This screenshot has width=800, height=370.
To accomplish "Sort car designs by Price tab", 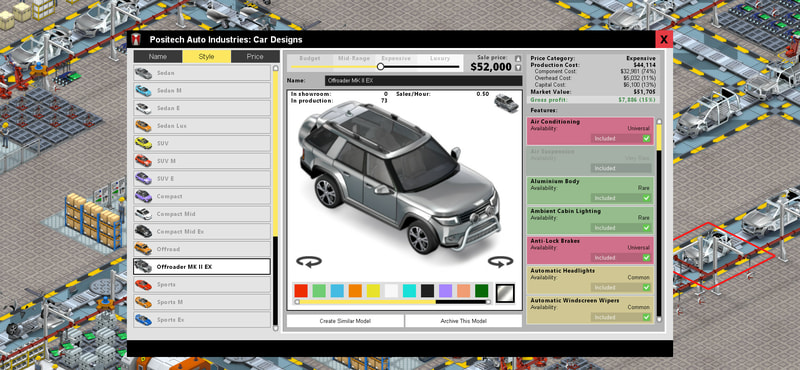I will [x=255, y=57].
